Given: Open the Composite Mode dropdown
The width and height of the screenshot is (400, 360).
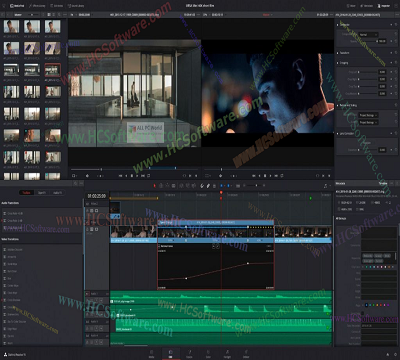Looking at the screenshot, I should click(x=368, y=34).
